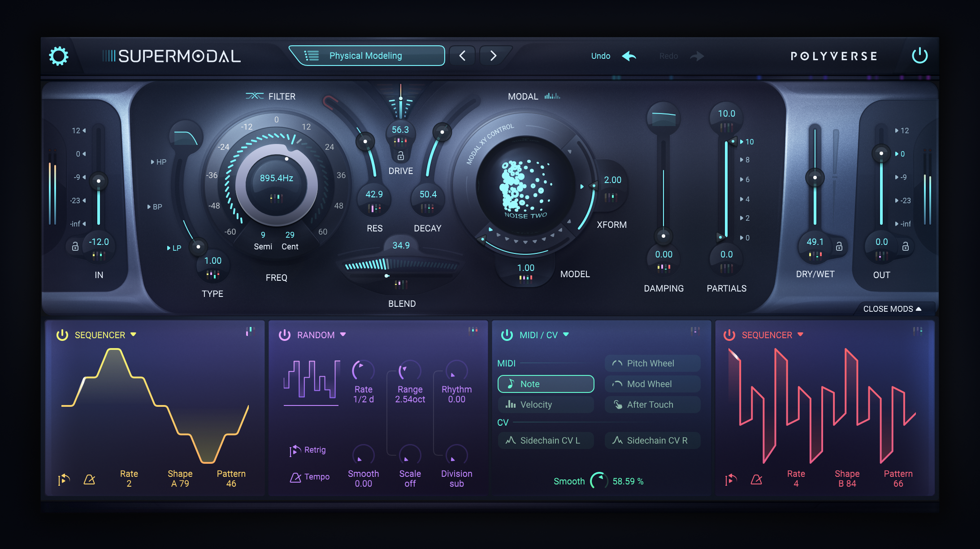Click yellow sequencer tempo sync metronome icon
980x549 pixels.
click(x=89, y=479)
